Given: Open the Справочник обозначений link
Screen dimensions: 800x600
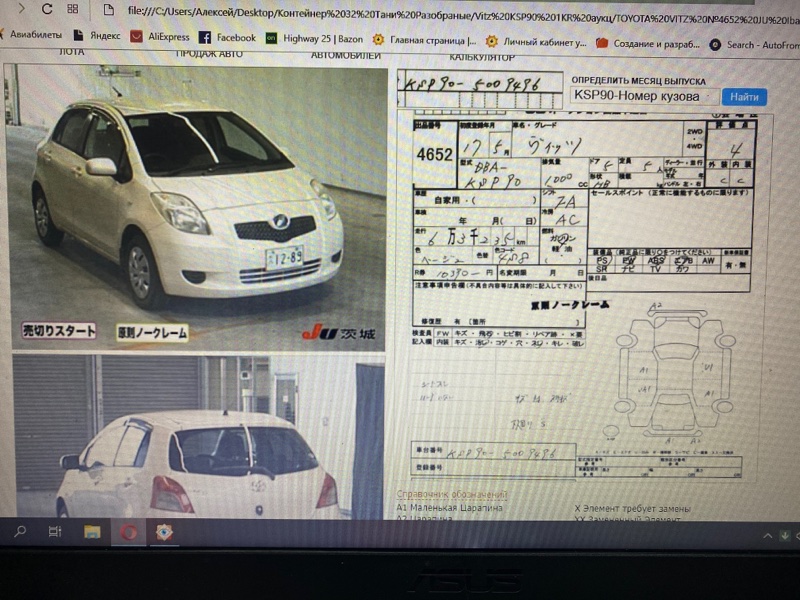Looking at the screenshot, I should 452,494.
